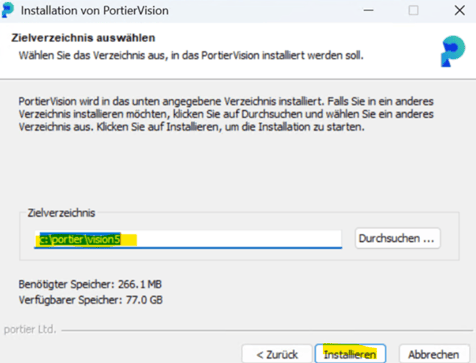
Task: Click the installation description paragraph
Action: 226,114
